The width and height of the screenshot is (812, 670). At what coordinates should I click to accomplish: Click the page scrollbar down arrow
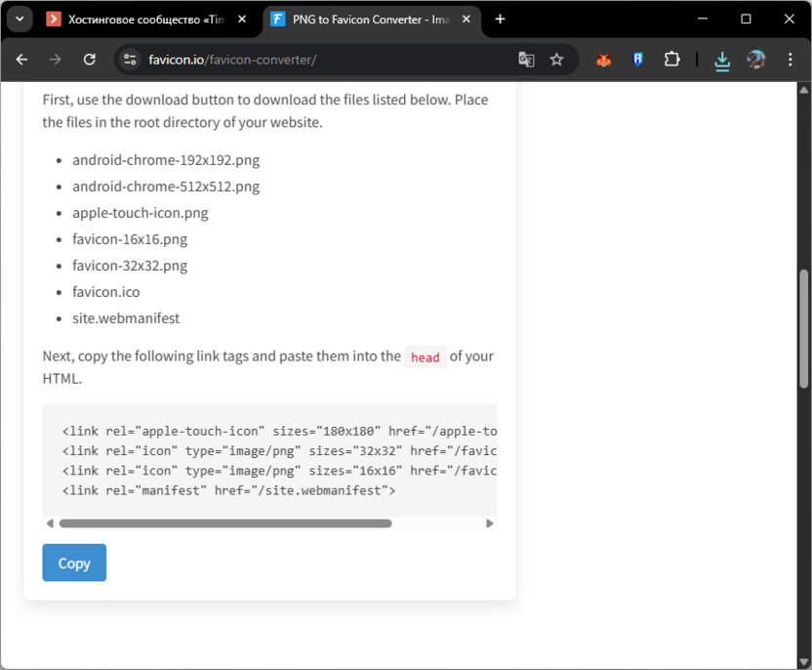[x=803, y=662]
